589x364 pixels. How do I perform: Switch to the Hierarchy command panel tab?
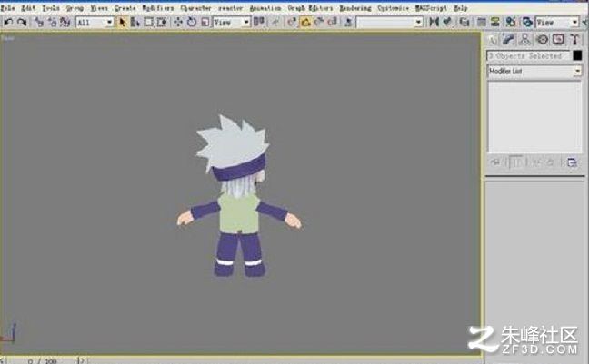coord(524,39)
